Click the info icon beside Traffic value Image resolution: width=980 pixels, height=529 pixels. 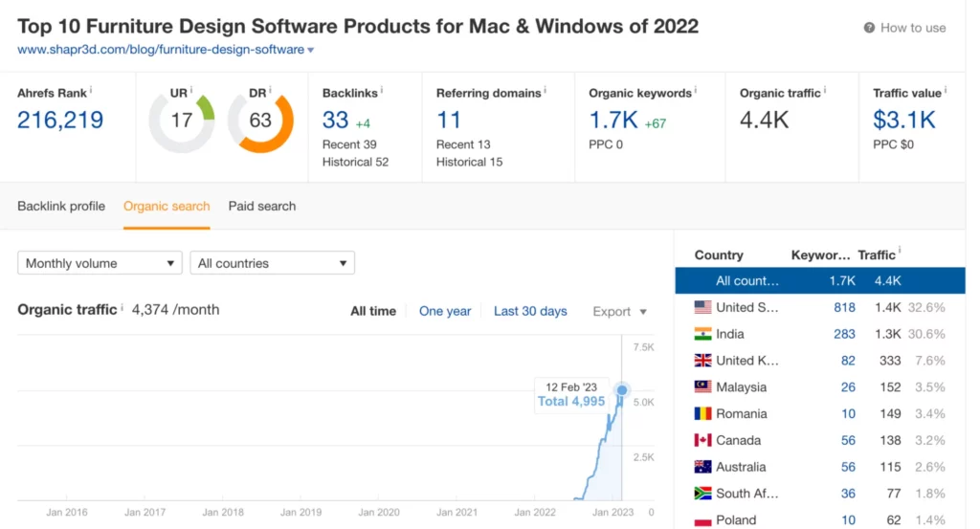point(947,91)
